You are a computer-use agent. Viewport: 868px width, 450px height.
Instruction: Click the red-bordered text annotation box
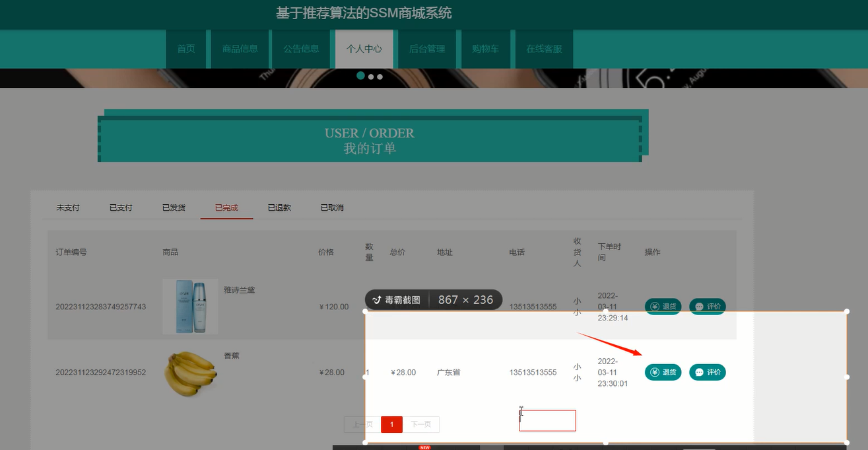point(547,420)
